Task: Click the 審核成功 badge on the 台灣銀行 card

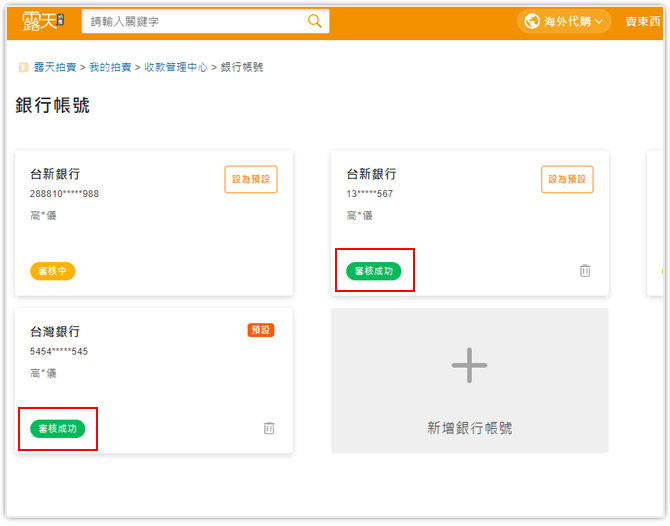Action: (x=57, y=428)
